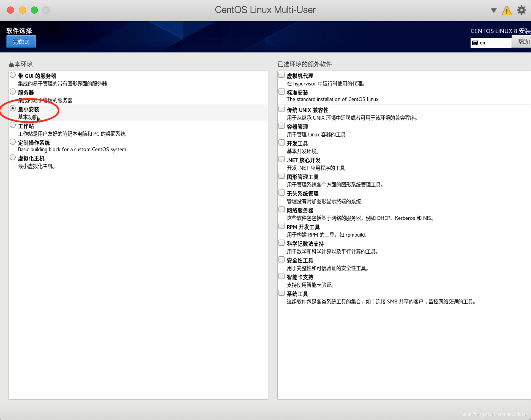Tick the 科学记数法支持 checkbox
Image resolution: width=531 pixels, height=420 pixels.
[281, 243]
